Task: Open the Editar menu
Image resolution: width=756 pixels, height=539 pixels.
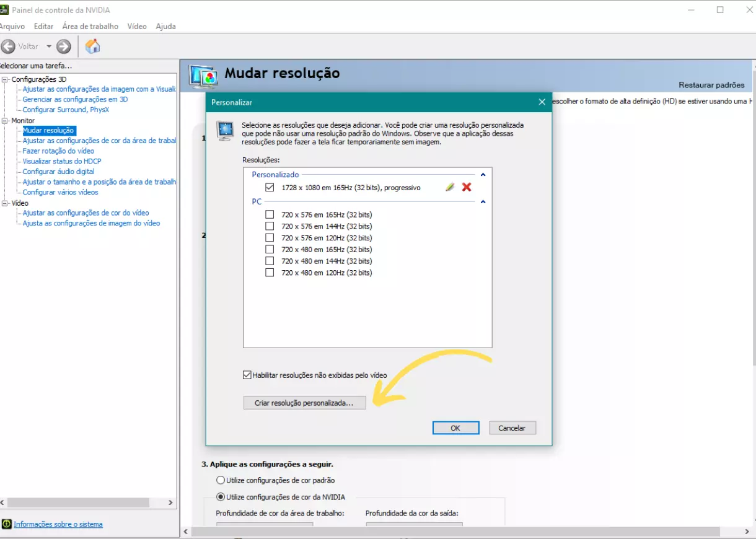Action: [43, 26]
